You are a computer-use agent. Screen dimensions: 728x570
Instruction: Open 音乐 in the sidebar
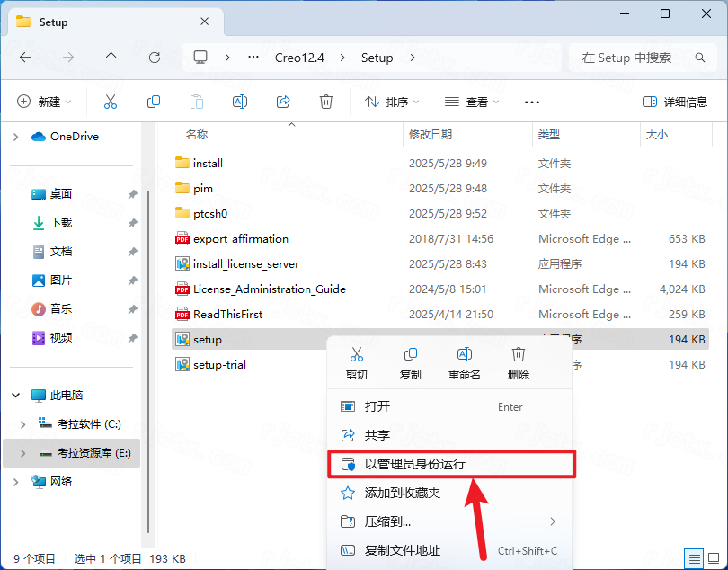coord(60,309)
